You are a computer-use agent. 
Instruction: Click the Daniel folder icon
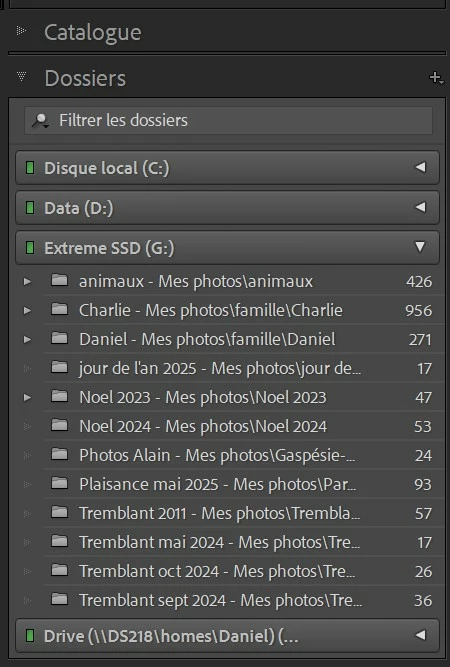[59, 338]
